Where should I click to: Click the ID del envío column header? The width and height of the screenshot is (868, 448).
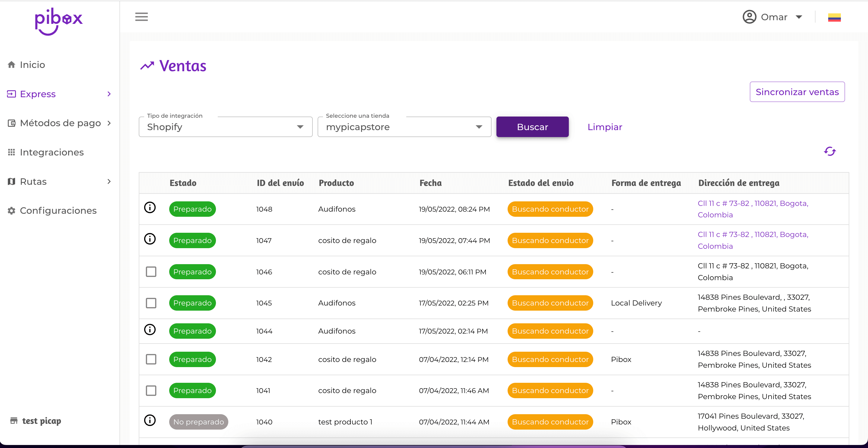coord(280,183)
